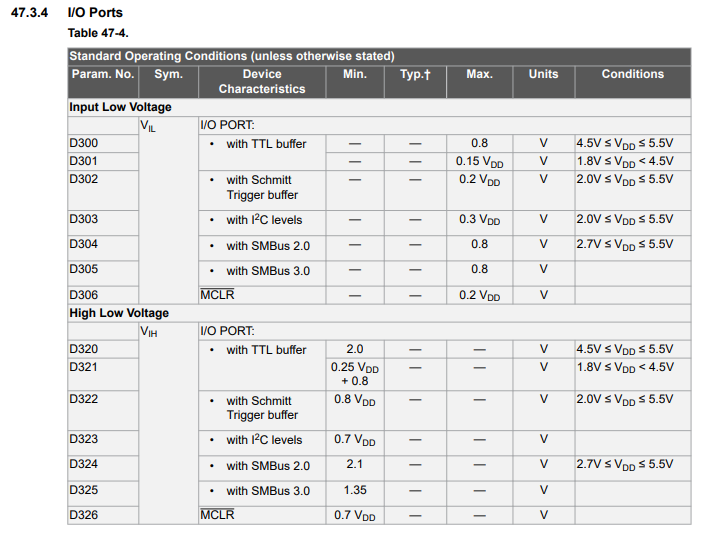The image size is (701, 538).
Task: Click the D320 min value 2.0
Action: [x=355, y=349]
